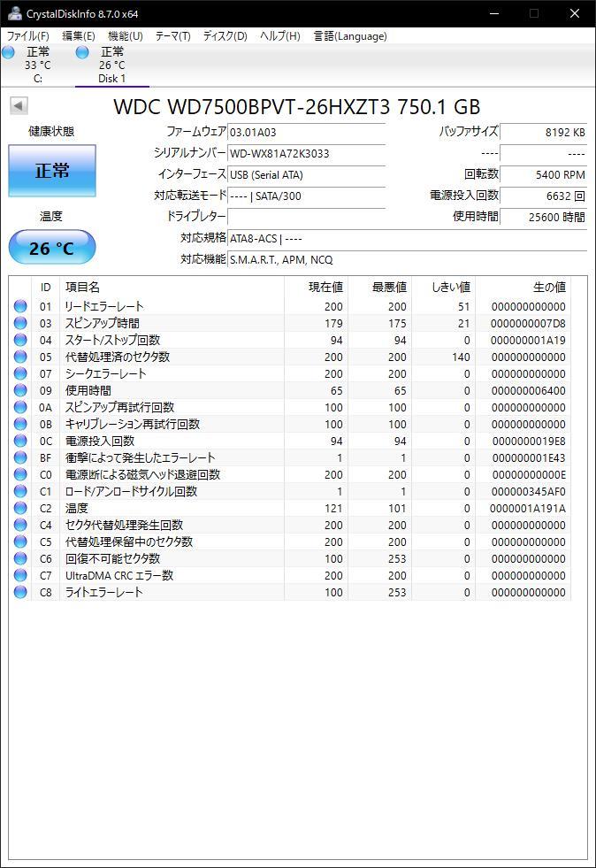
Task: Open the ヘルプ(H) menu
Action: point(280,36)
